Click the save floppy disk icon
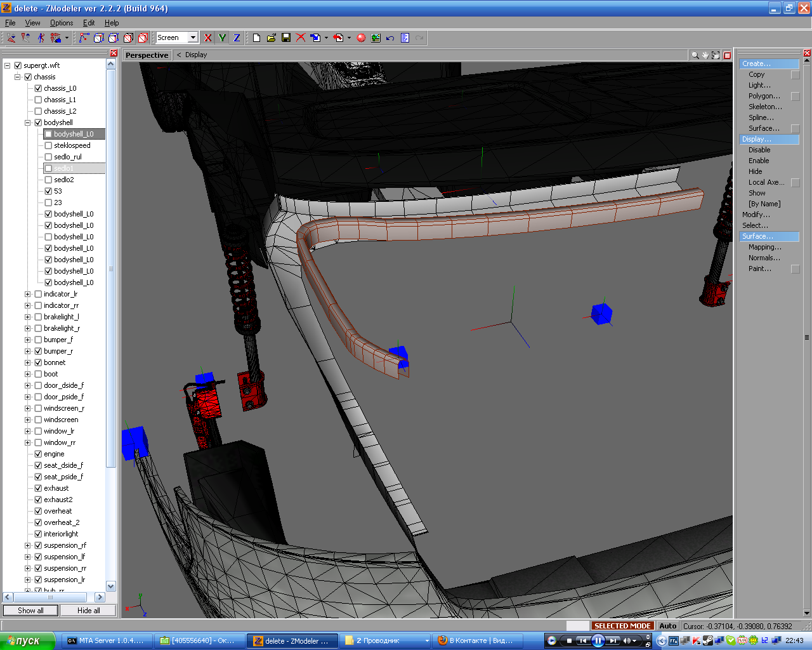 [x=286, y=38]
